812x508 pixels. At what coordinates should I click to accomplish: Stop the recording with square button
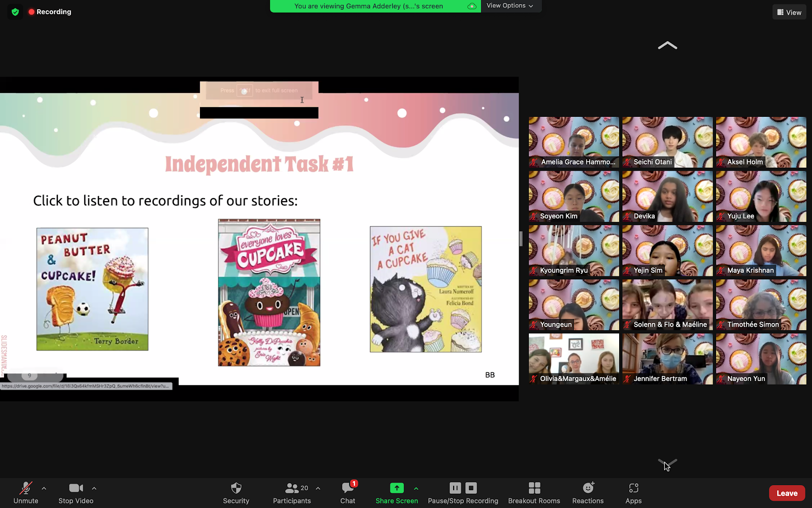tap(471, 488)
